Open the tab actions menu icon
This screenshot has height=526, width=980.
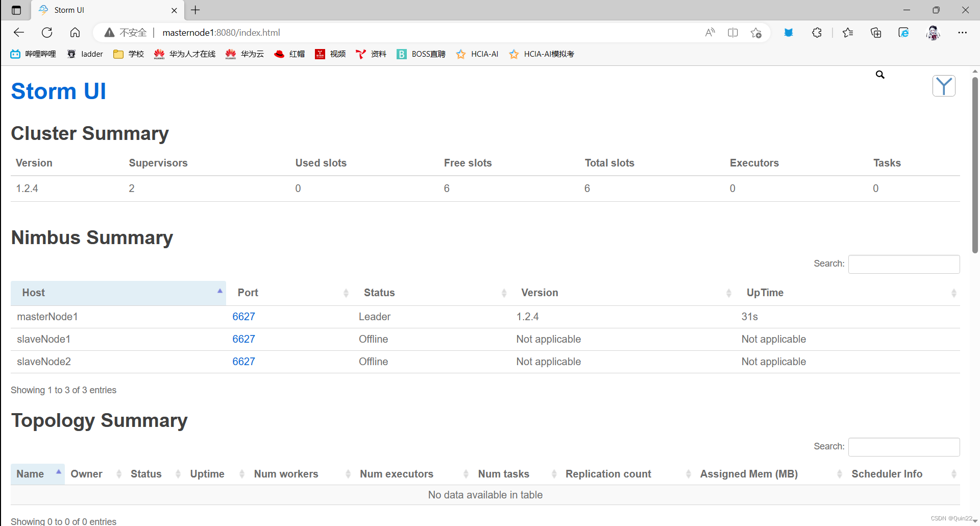point(16,10)
